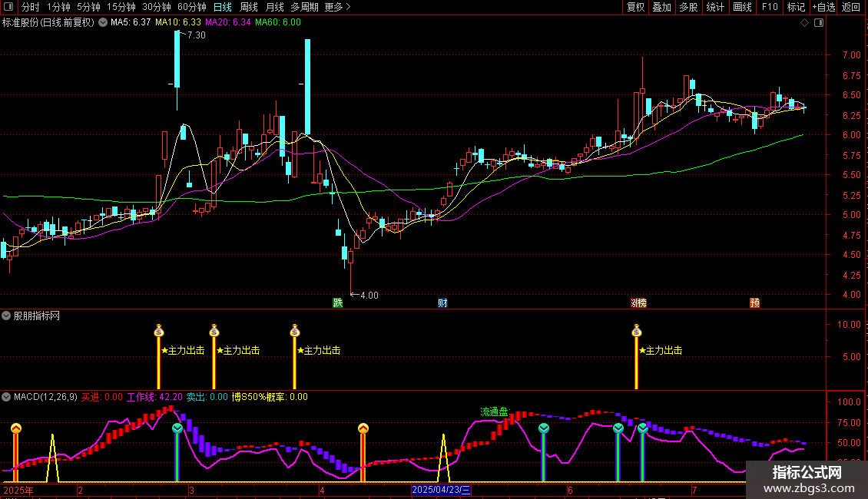Viewport: 868px width, 499px height.
Task: Click the green 流通盘 label in MACD pane
Action: 494,411
